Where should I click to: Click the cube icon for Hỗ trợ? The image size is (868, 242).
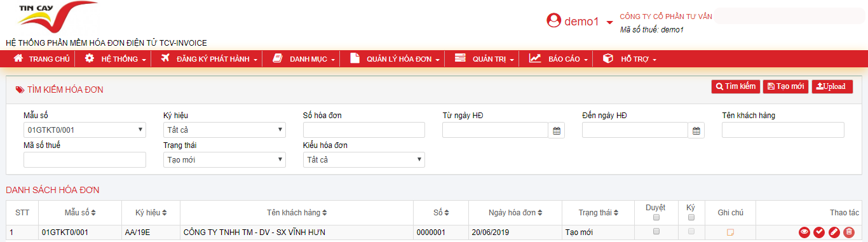[608, 58]
